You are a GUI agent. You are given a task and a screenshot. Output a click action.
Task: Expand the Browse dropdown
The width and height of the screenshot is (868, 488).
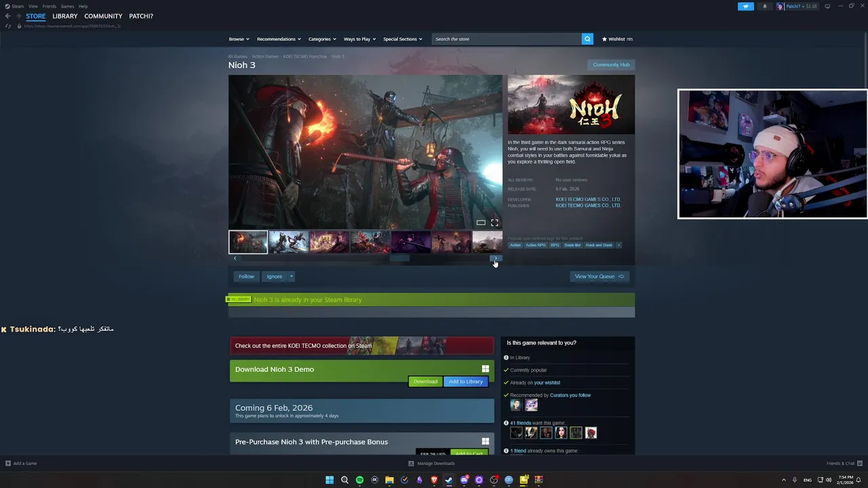click(x=239, y=39)
